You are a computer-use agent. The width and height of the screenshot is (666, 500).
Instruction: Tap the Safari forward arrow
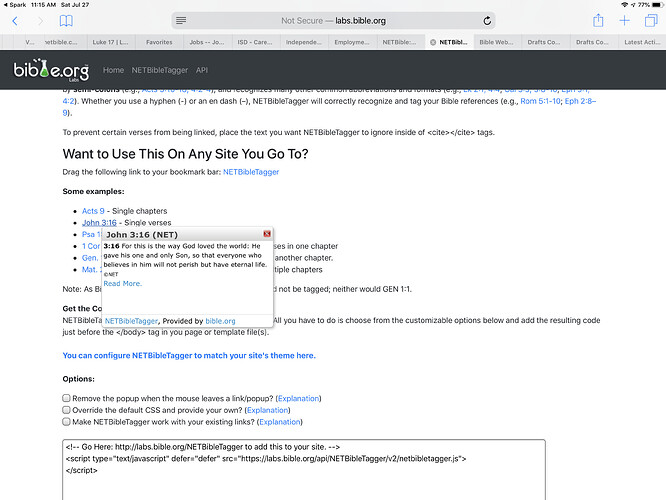click(x=40, y=21)
